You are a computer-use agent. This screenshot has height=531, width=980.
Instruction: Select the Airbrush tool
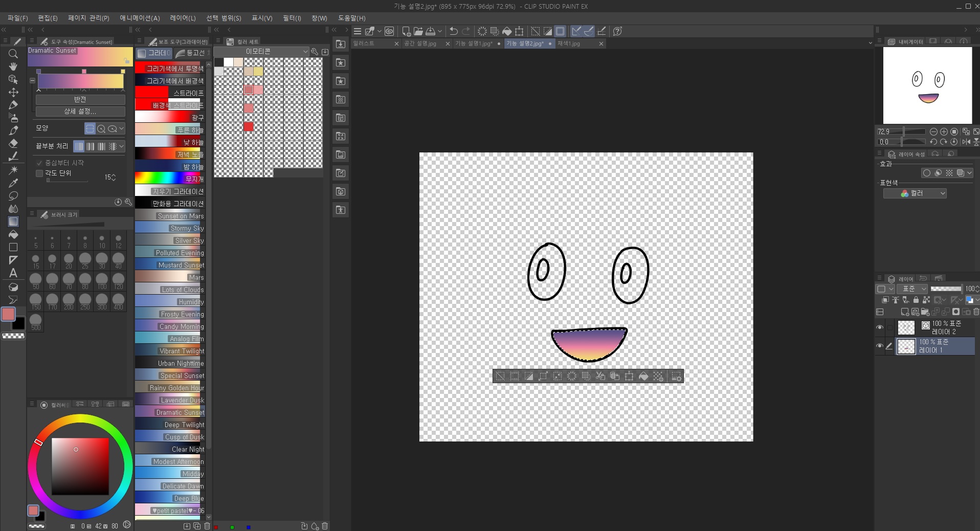pyautogui.click(x=13, y=118)
